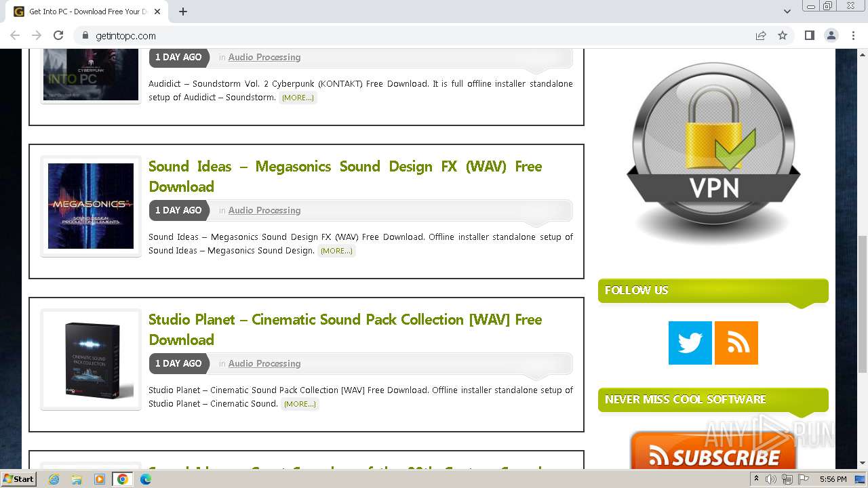Image resolution: width=868 pixels, height=488 pixels.
Task: Click the scrollbar down arrow
Action: pyautogui.click(x=863, y=464)
